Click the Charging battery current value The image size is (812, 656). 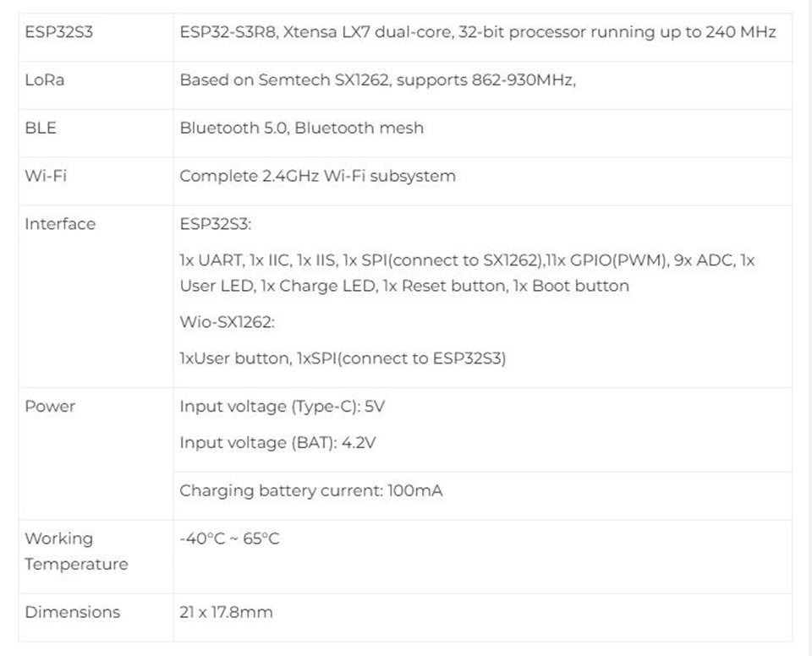[311, 491]
